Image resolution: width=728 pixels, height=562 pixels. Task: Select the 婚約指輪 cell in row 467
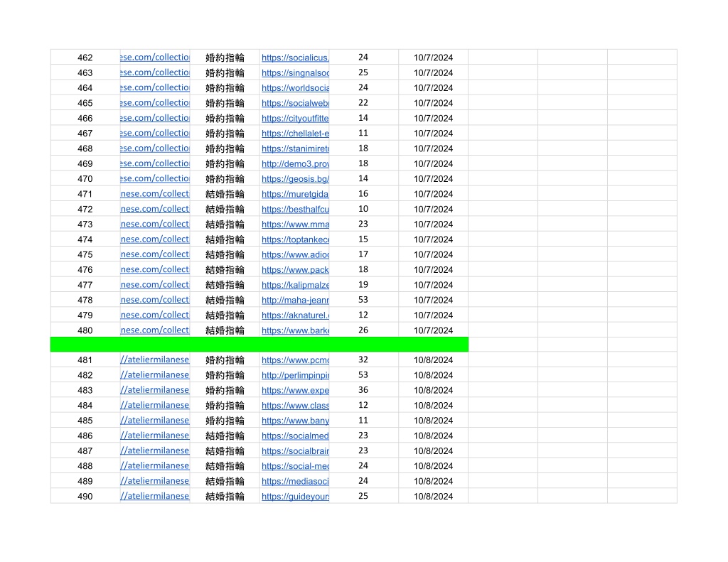(x=225, y=133)
